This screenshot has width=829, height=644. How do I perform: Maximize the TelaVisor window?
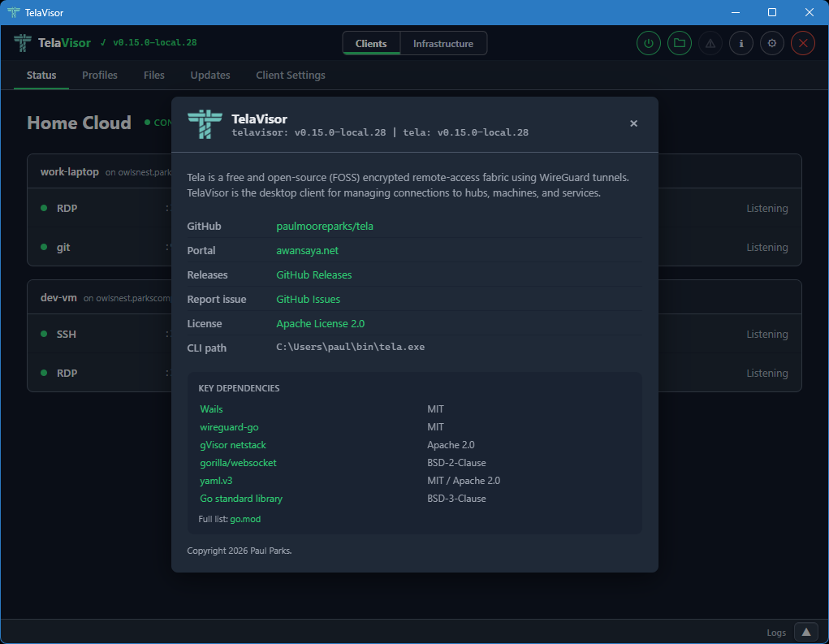[772, 12]
